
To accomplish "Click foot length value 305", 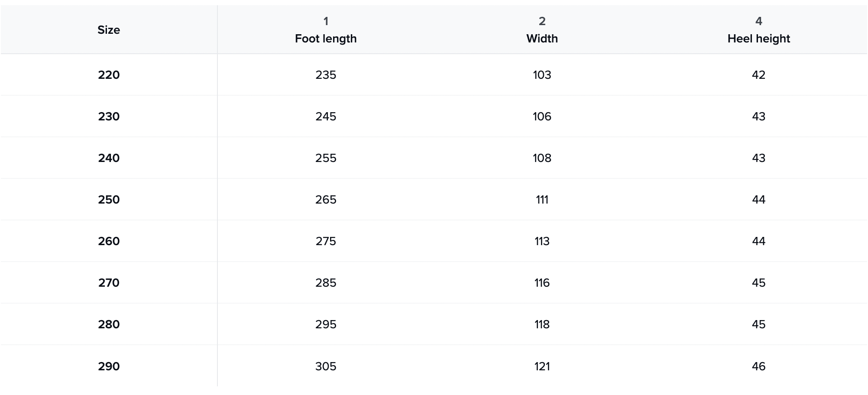I will coord(326,366).
